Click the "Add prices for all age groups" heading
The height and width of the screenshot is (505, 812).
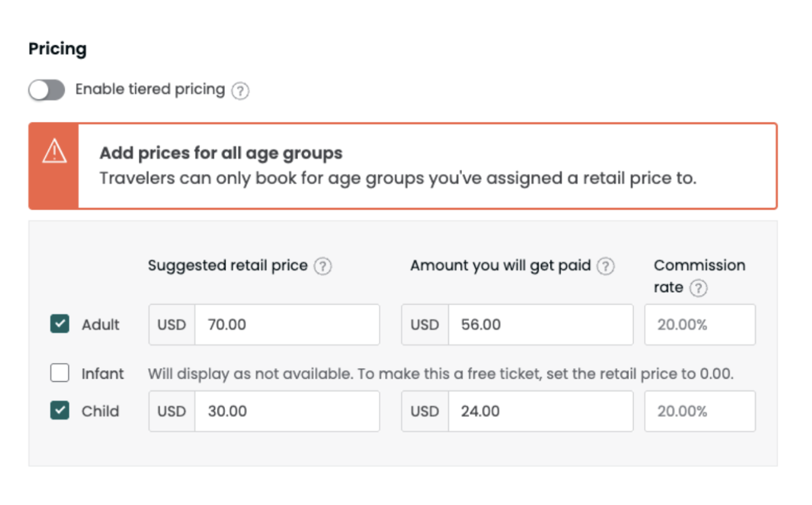221,153
